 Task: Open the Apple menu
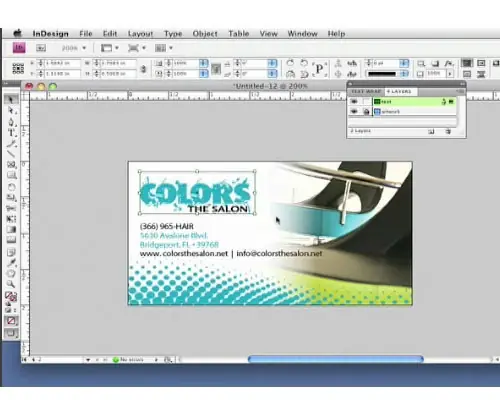coord(17,33)
